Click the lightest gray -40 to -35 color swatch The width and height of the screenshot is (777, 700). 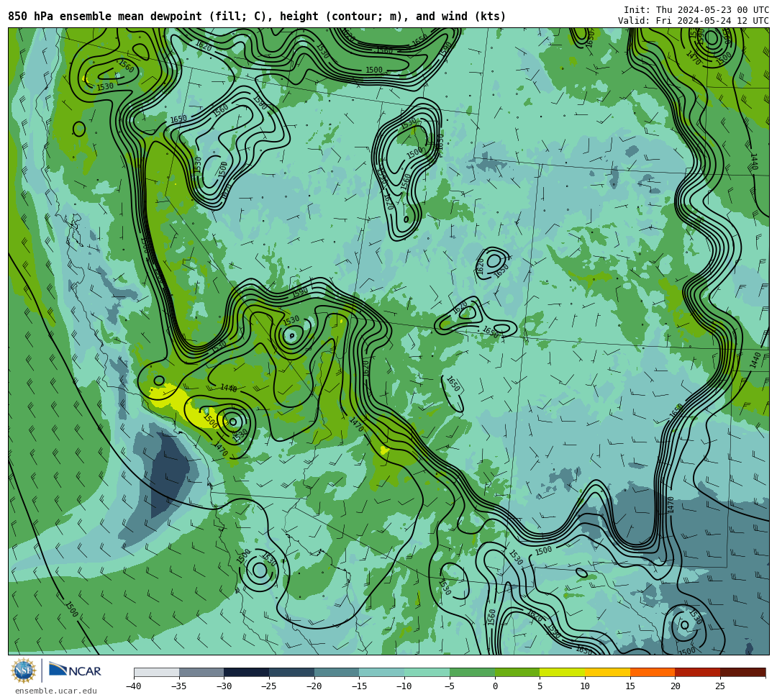point(157,672)
